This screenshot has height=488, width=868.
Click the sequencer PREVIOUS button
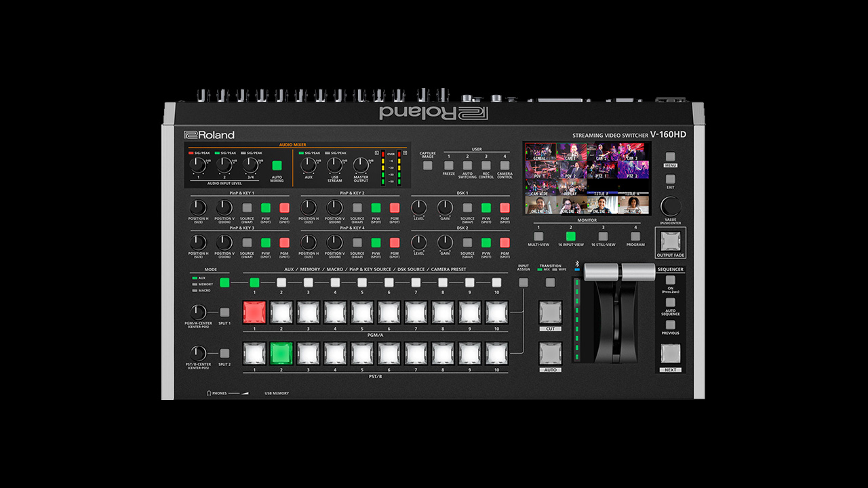point(670,325)
